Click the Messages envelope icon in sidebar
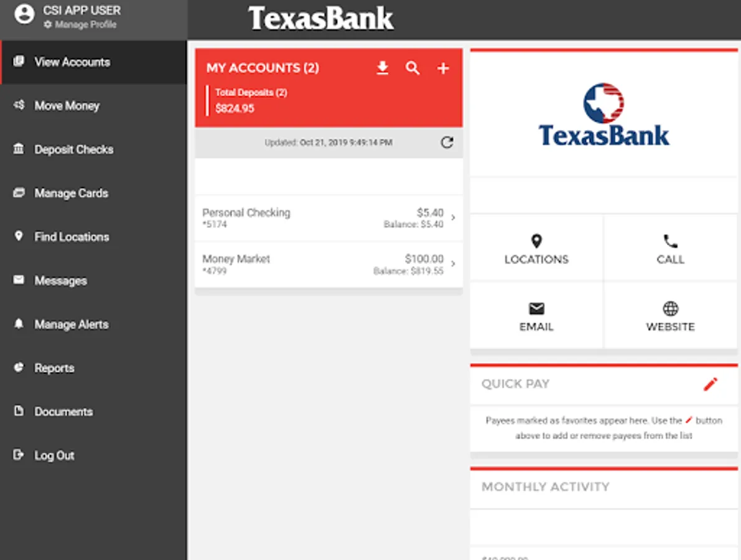Image resolution: width=741 pixels, height=560 pixels. [19, 280]
